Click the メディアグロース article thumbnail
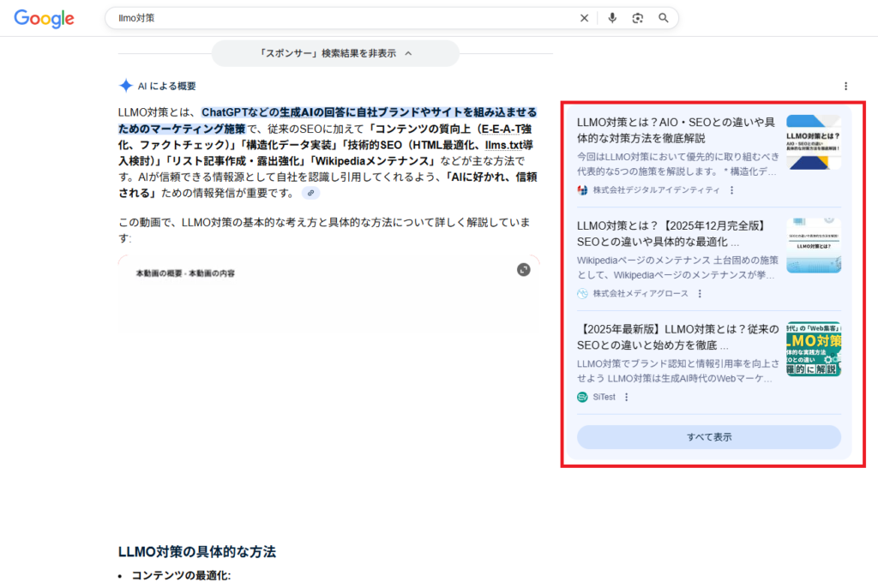878x588 pixels. [x=813, y=245]
